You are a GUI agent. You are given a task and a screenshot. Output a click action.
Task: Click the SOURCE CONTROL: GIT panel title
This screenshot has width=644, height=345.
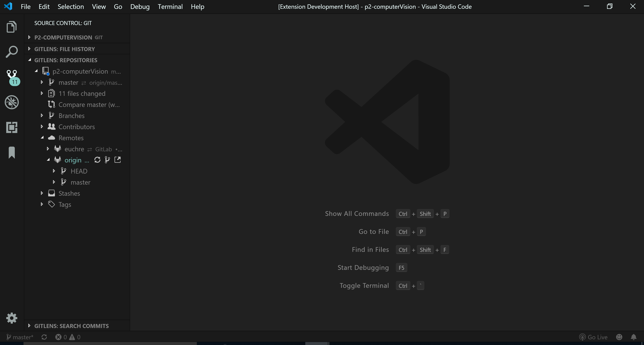[63, 23]
